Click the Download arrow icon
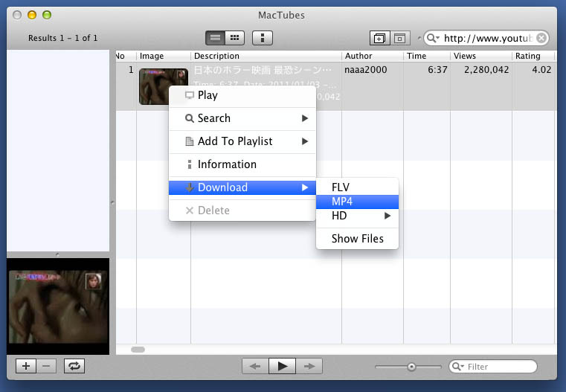The width and height of the screenshot is (566, 392). click(190, 187)
